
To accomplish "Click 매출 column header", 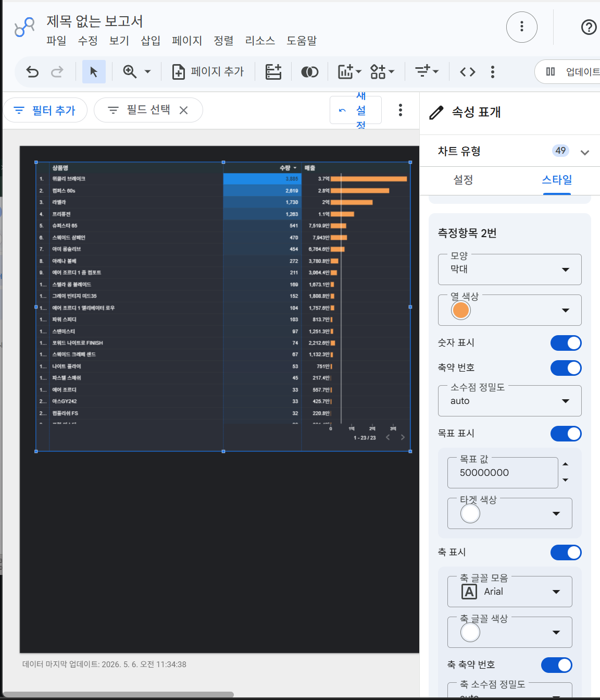I will click(x=310, y=168).
